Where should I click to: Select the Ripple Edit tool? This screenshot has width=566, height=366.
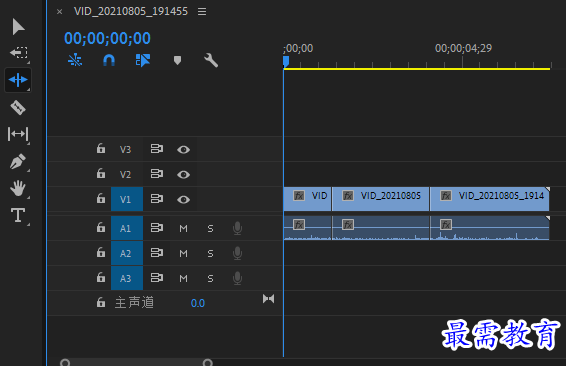(18, 79)
